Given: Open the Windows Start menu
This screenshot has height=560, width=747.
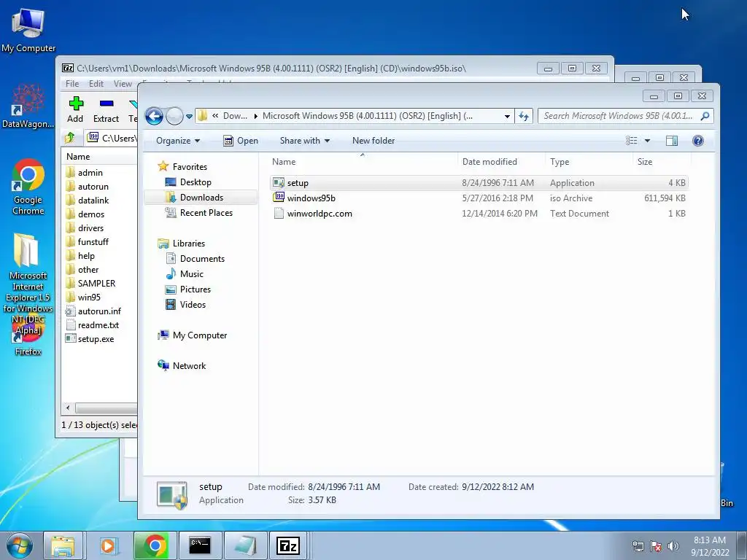Looking at the screenshot, I should (x=20, y=545).
